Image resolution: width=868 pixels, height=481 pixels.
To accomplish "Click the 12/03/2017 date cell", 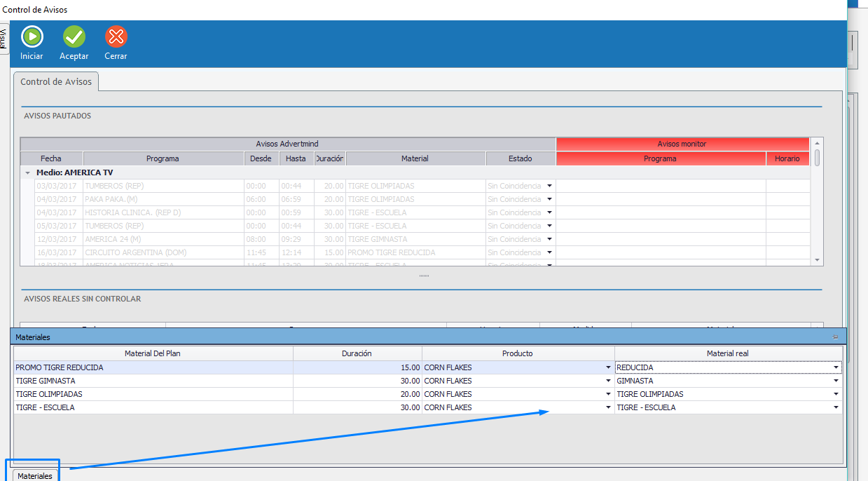I will 58,239.
